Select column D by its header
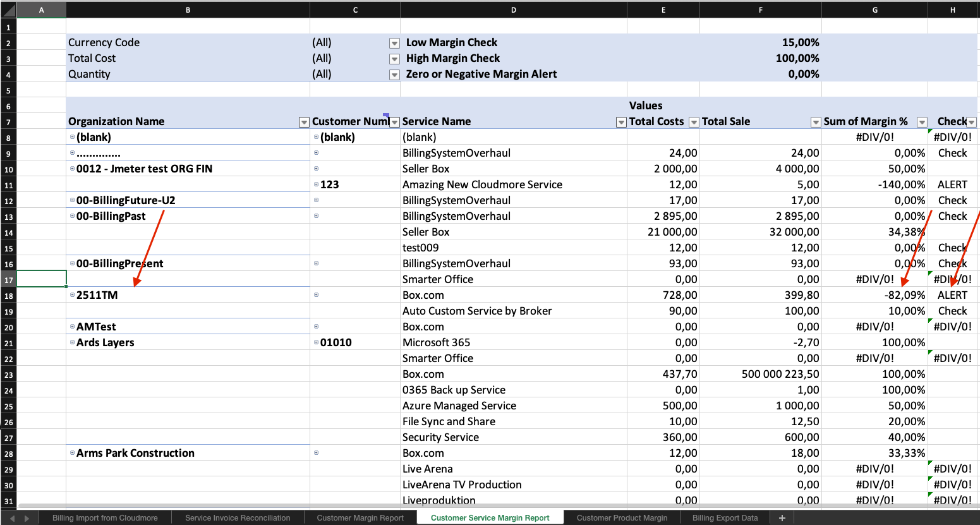The height and width of the screenshot is (525, 980). (513, 9)
